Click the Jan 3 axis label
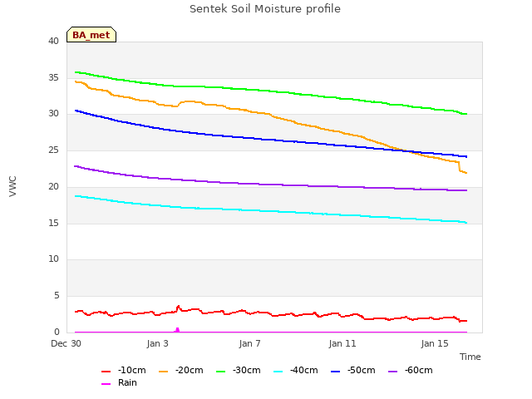 point(157,343)
